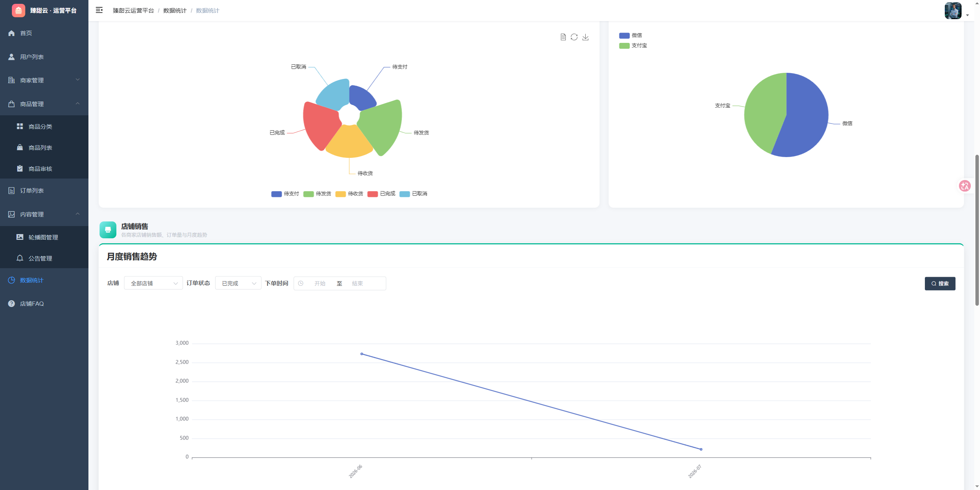This screenshot has height=490, width=980.
Task: Click the document icon beside 订单列表
Action: coord(11,190)
